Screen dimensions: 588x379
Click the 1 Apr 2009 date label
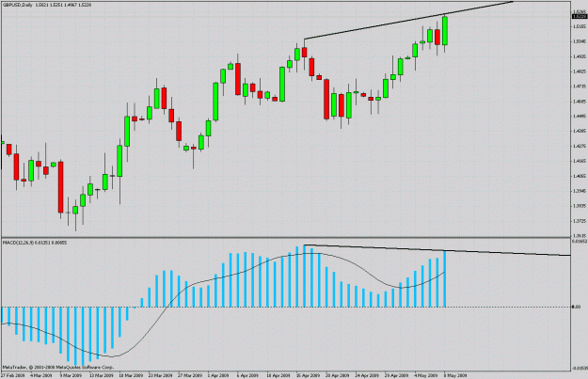[218, 375]
